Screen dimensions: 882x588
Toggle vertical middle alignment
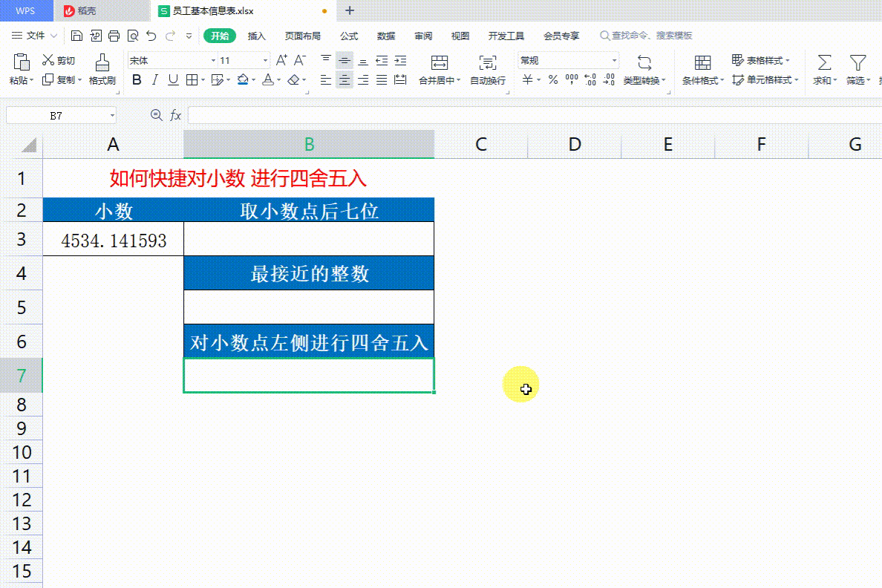(344, 60)
